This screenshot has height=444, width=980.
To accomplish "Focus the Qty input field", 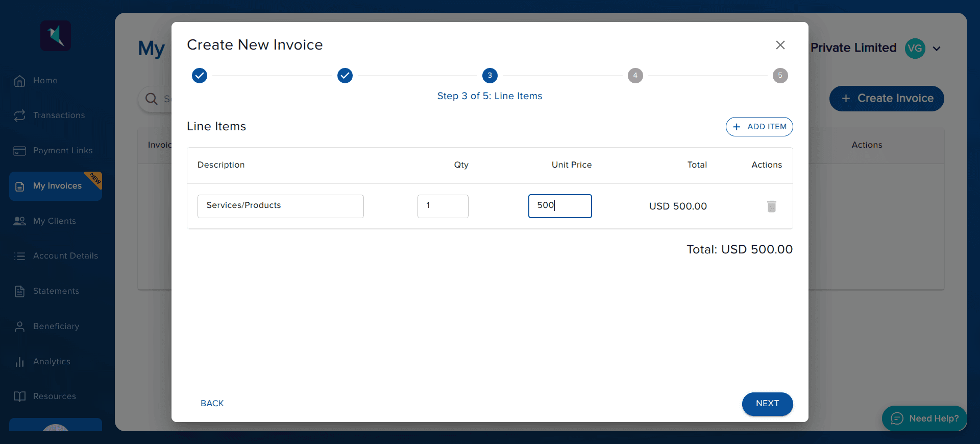I will [x=443, y=206].
